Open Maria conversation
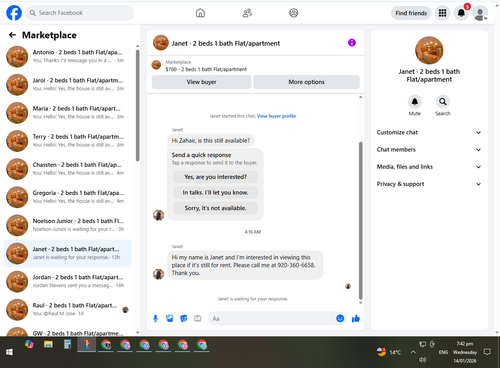This screenshot has height=368, width=500. tap(67, 113)
